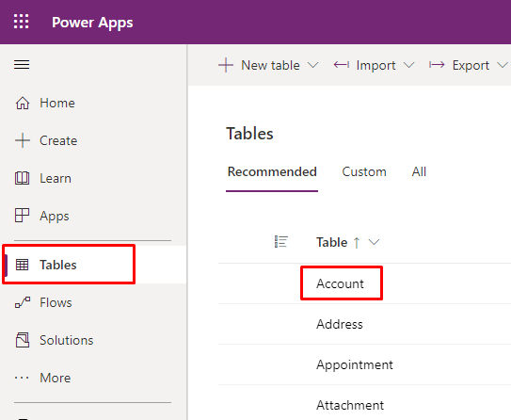Open the Account table
Image resolution: width=511 pixels, height=420 pixels.
340,283
